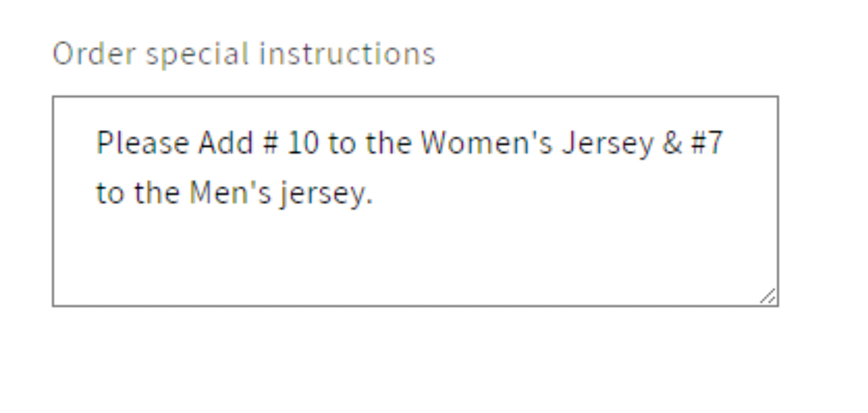
Task: Click the resize handle of the text box
Action: (768, 295)
